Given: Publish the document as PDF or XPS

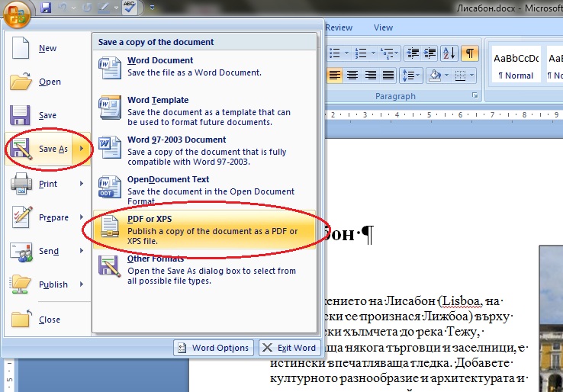Looking at the screenshot, I should [204, 230].
